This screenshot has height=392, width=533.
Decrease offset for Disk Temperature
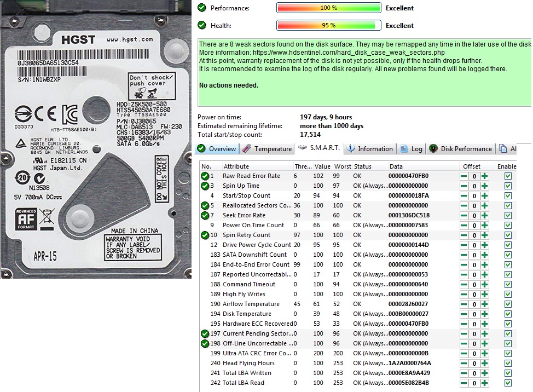coord(464,314)
